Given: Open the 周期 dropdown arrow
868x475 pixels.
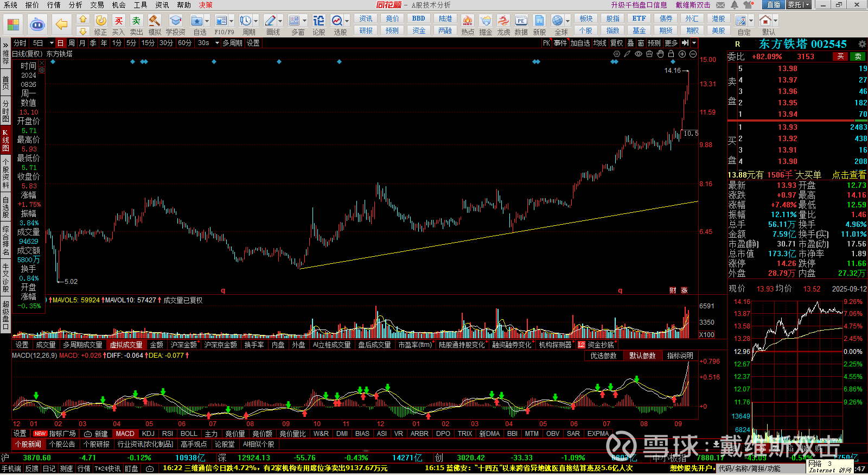Looking at the screenshot, I should coord(256,21).
